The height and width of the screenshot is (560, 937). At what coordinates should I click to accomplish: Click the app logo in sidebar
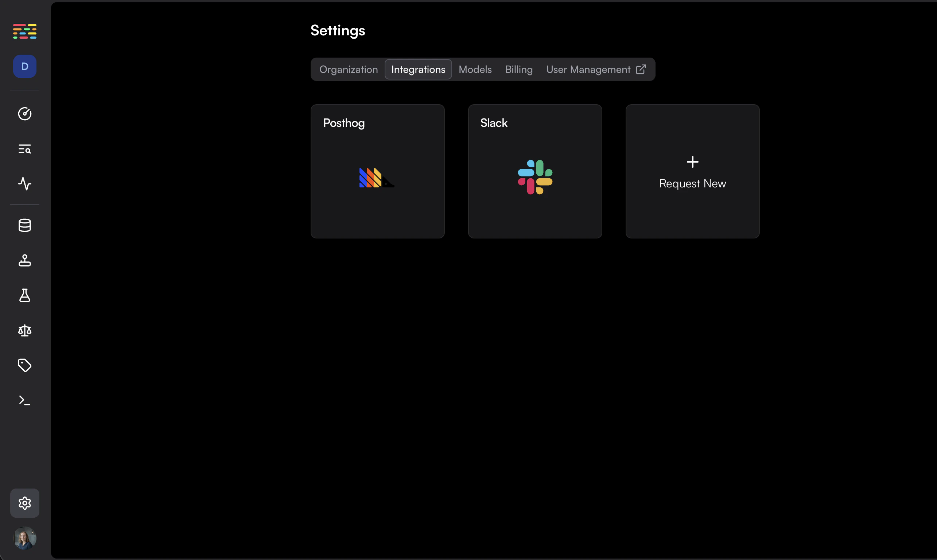(x=24, y=31)
